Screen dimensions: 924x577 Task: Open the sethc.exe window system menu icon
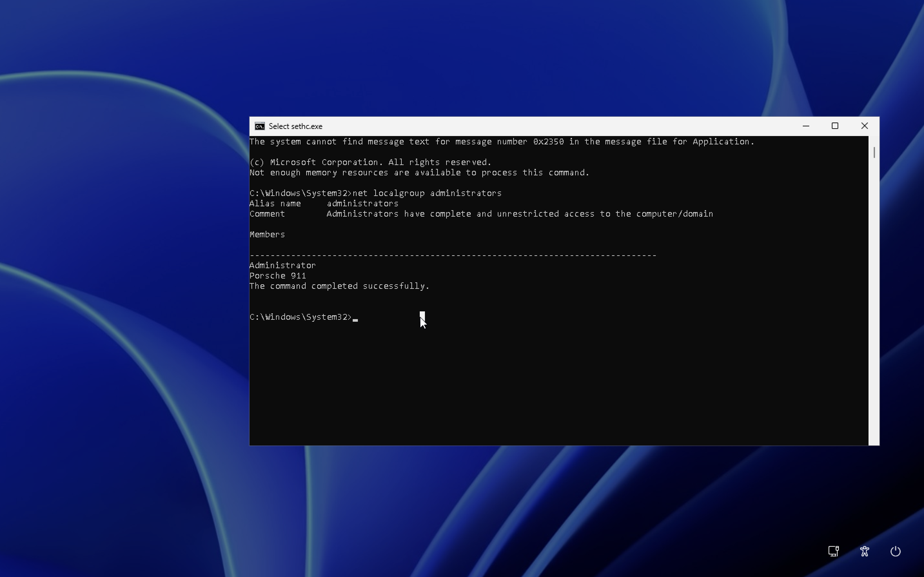coord(260,126)
